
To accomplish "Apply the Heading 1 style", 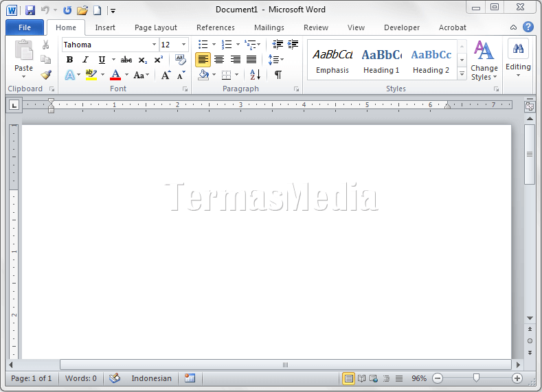I will (381, 60).
